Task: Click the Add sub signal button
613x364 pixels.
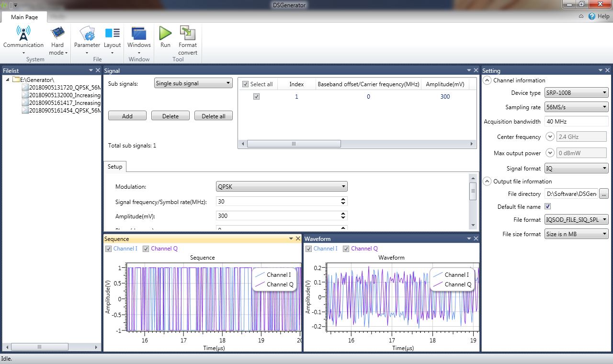Action: coord(127,116)
